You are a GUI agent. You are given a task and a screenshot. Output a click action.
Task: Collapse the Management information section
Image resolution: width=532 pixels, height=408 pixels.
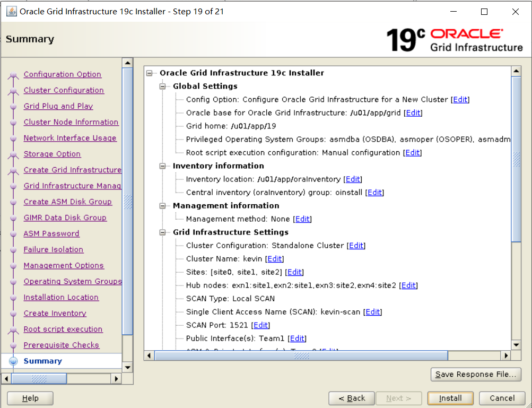pos(162,206)
